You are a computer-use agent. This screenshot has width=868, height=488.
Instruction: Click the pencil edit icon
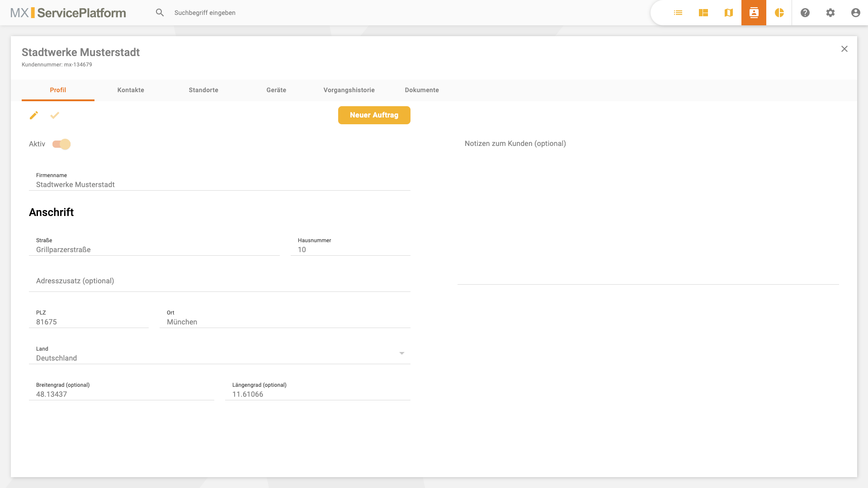(x=34, y=115)
